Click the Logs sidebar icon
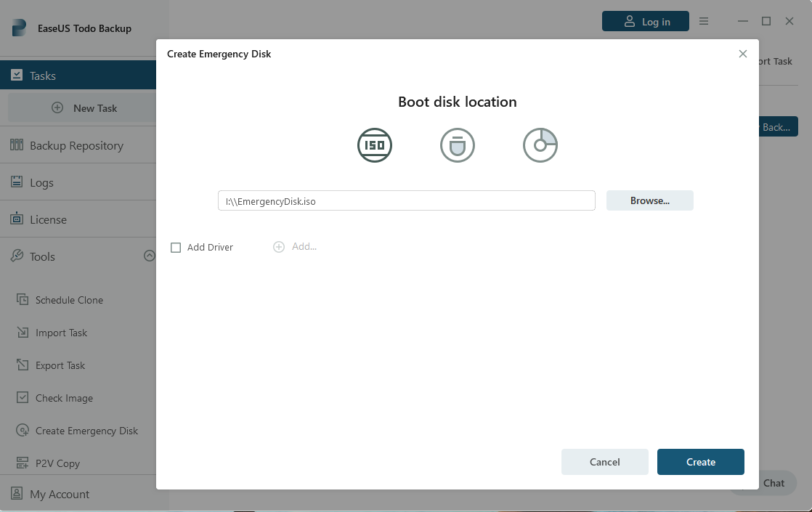This screenshot has height=512, width=812. 17,182
